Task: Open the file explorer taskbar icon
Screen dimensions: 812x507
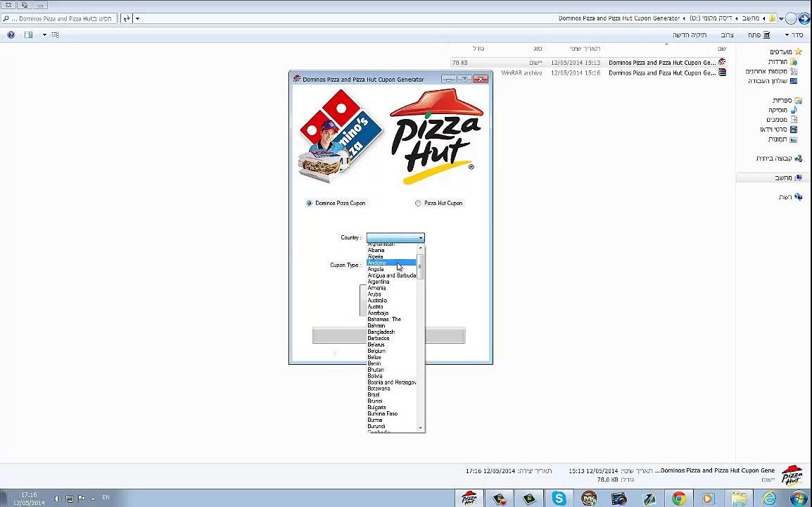Action: 739,498
